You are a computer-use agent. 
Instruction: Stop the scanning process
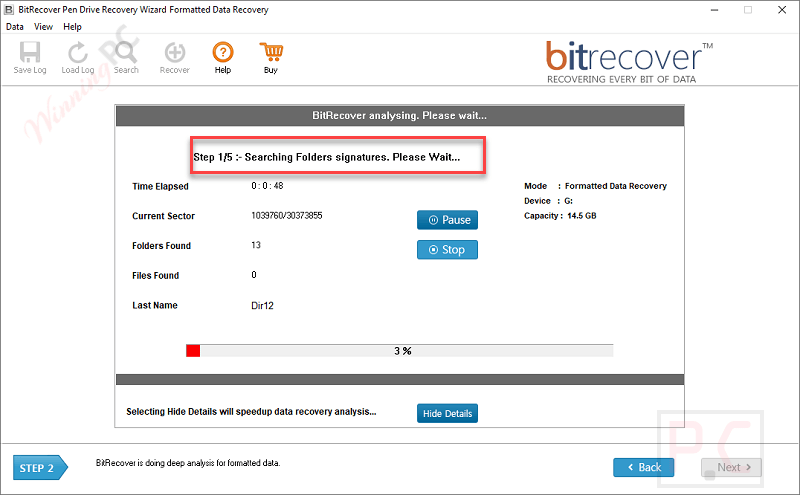[447, 250]
